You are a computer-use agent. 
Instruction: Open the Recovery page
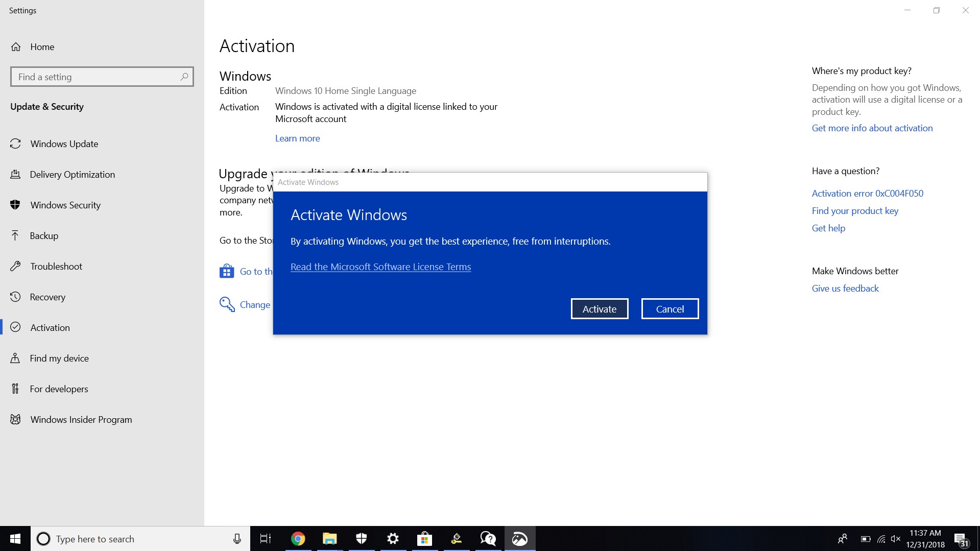click(102, 297)
